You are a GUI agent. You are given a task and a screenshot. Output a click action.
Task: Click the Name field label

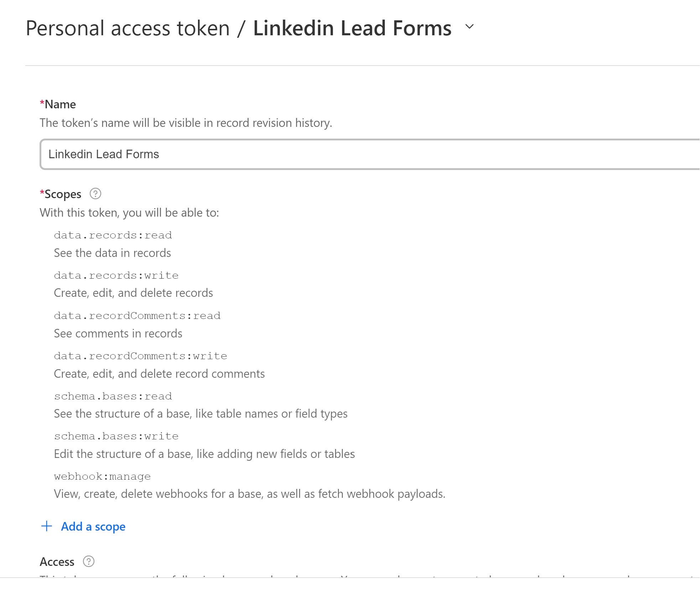[60, 104]
